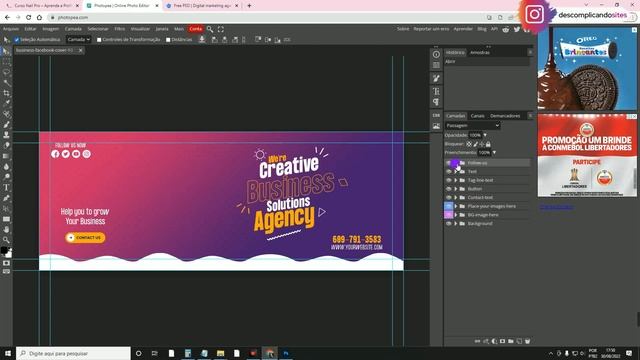The image size is (640, 360).
Task: Switch to the Demarcadores tab
Action: [505, 116]
